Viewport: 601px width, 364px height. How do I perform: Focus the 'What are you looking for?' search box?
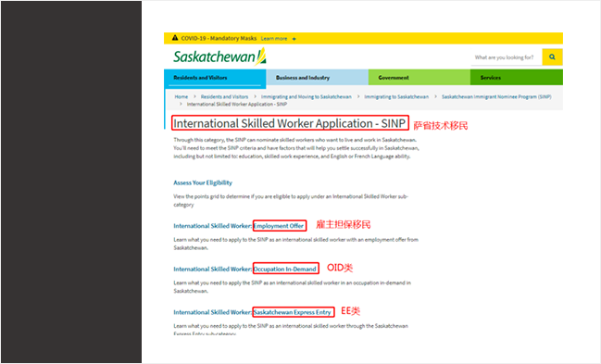coord(507,57)
